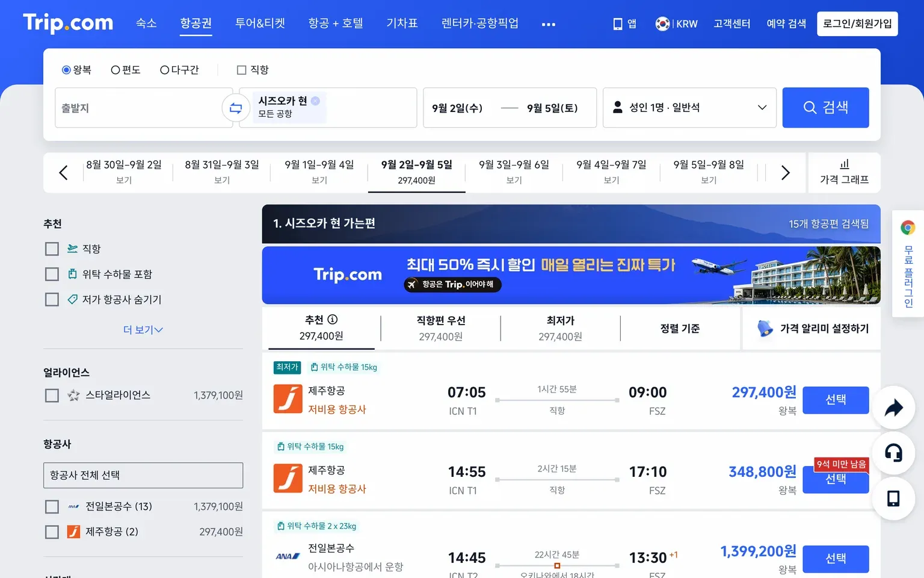Open 항공권 tab
Screen dimensions: 924x578
pyautogui.click(x=196, y=23)
